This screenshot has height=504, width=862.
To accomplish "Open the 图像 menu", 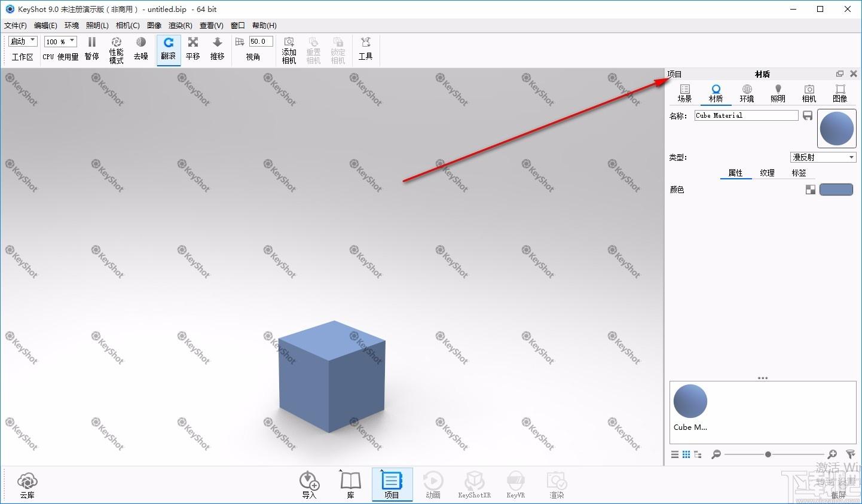I will [x=154, y=25].
